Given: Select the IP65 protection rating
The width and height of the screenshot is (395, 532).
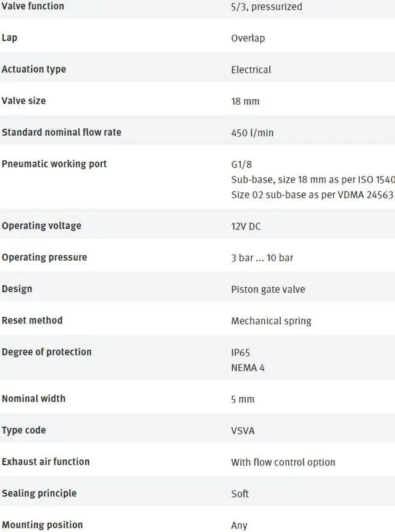Looking at the screenshot, I should click(241, 353).
